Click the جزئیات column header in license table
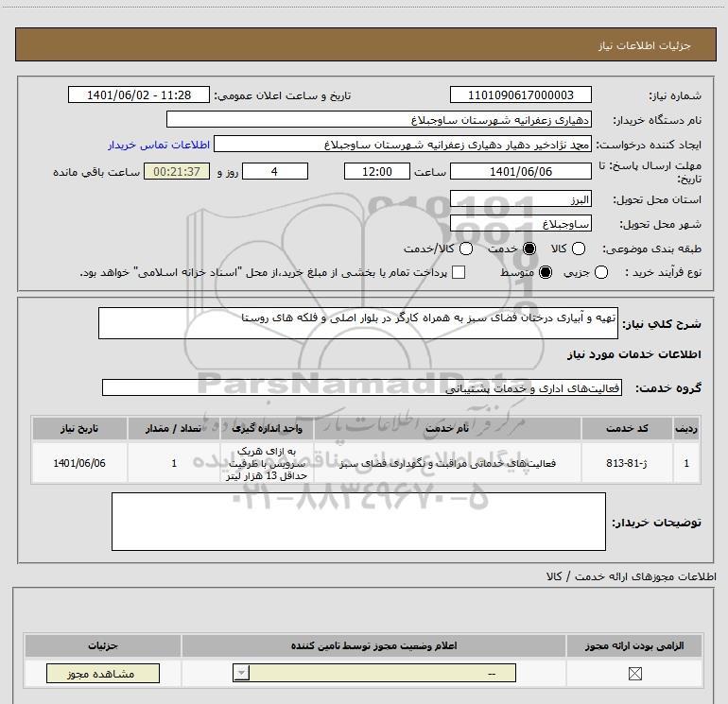 103,645
